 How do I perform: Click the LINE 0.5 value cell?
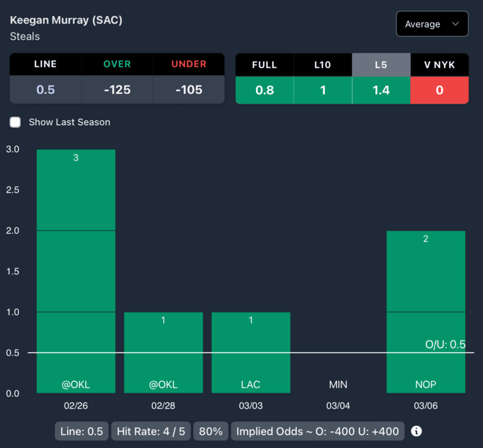[46, 90]
